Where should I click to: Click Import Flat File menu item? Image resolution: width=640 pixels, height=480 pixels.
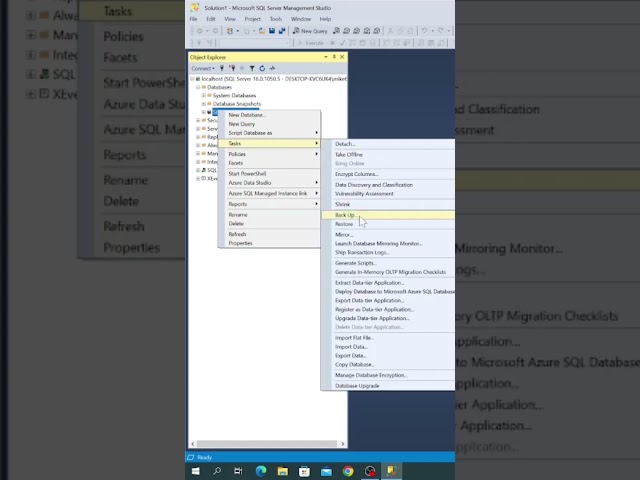(388, 338)
